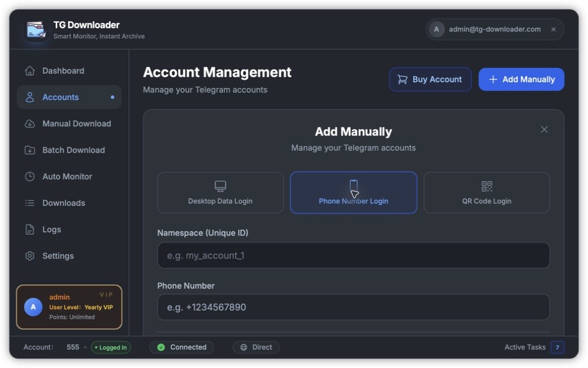Click the blue admin avatar in VIP card
Image resolution: width=588 pixels, height=368 pixels.
[x=33, y=307]
